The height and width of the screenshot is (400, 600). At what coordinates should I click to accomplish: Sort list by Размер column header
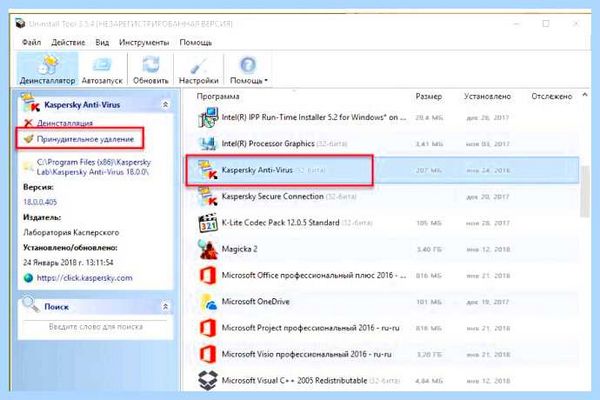point(429,96)
